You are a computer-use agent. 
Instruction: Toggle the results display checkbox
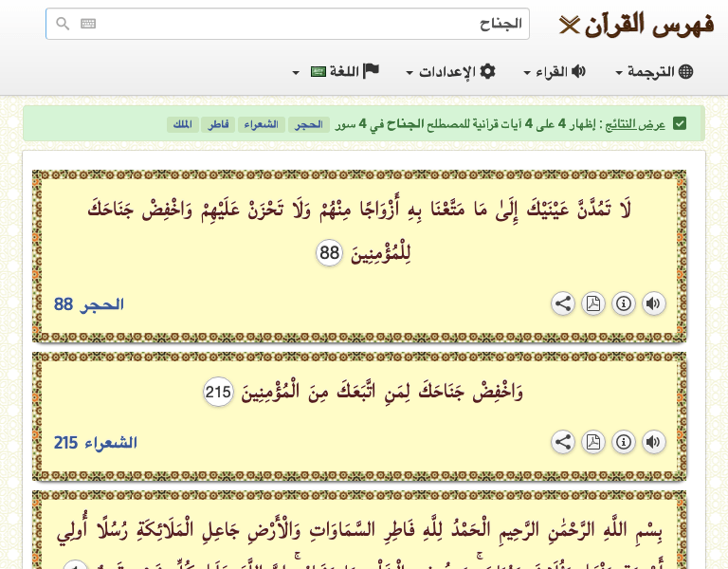click(680, 124)
